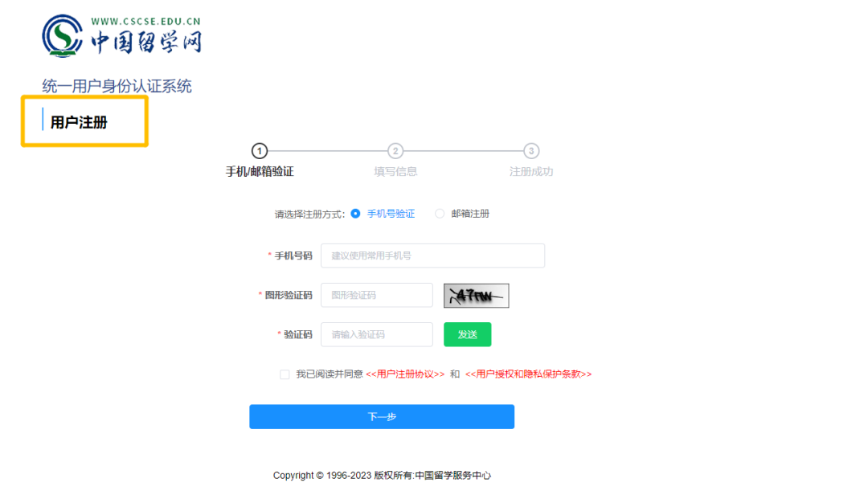The height and width of the screenshot is (499, 868).
Task: Click the 统一用户身份认证系统 title
Action: (117, 86)
